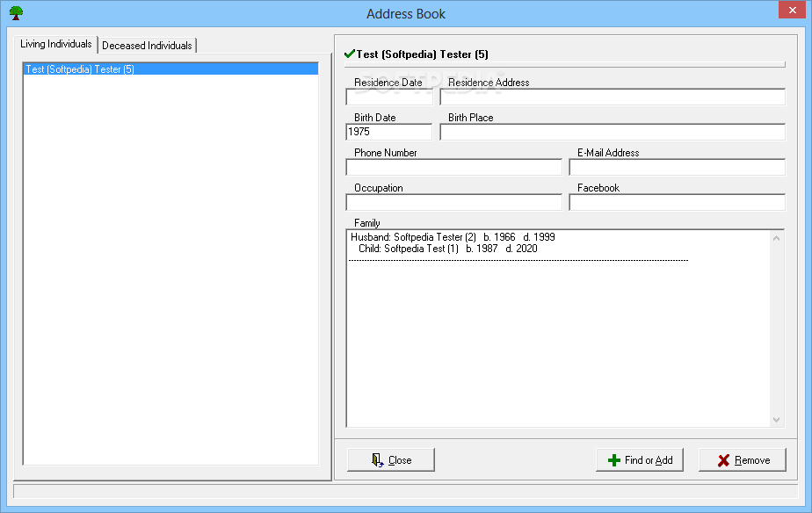Open the Deceased Individuals tab
The width and height of the screenshot is (812, 513).
click(x=147, y=46)
